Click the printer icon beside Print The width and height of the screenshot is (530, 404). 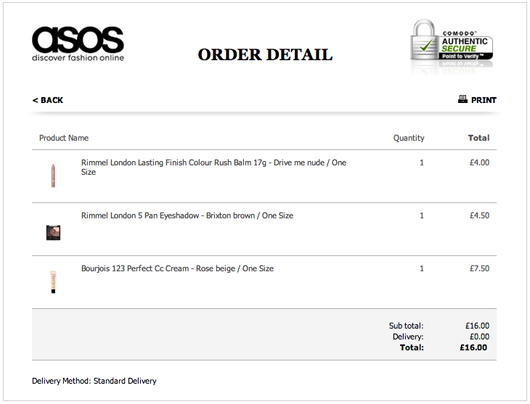pyautogui.click(x=463, y=99)
